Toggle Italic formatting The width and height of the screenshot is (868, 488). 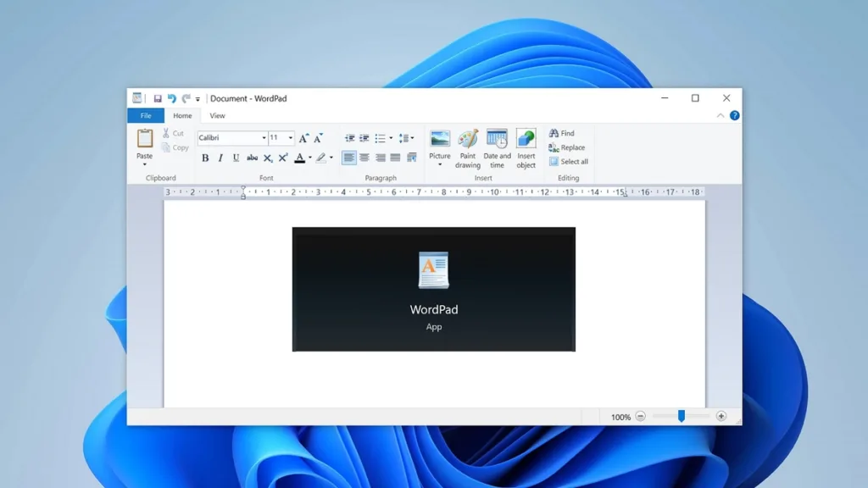coord(220,158)
